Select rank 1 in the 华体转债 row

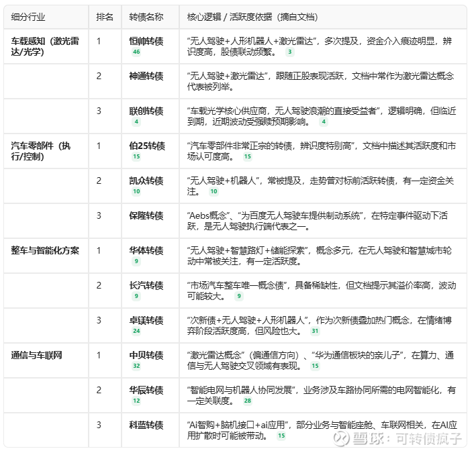99,250
